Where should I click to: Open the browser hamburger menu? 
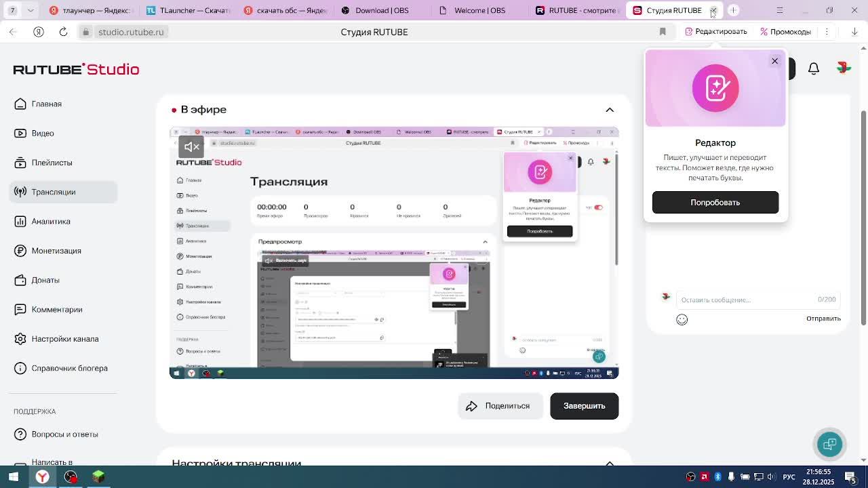coord(779,10)
